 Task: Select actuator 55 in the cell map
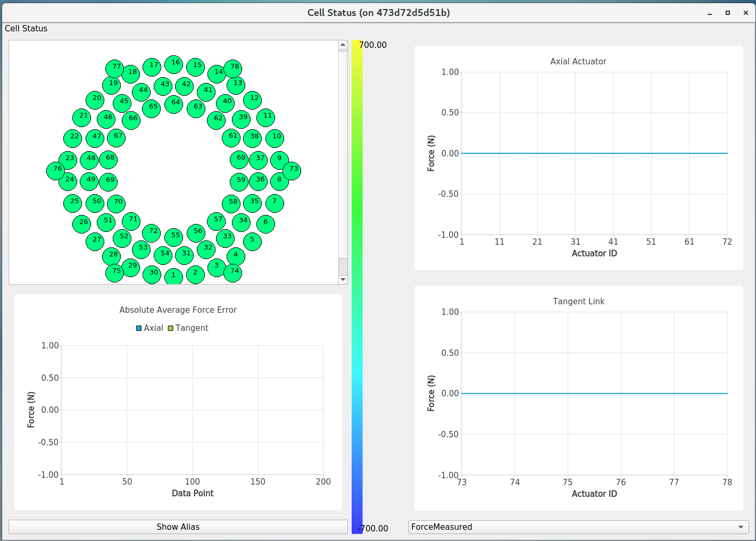(x=174, y=237)
